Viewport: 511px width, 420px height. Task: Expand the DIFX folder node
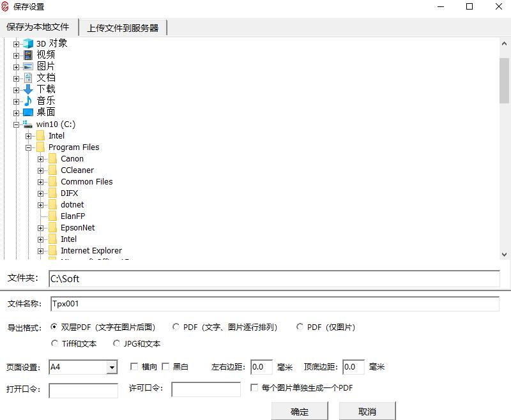(x=40, y=193)
